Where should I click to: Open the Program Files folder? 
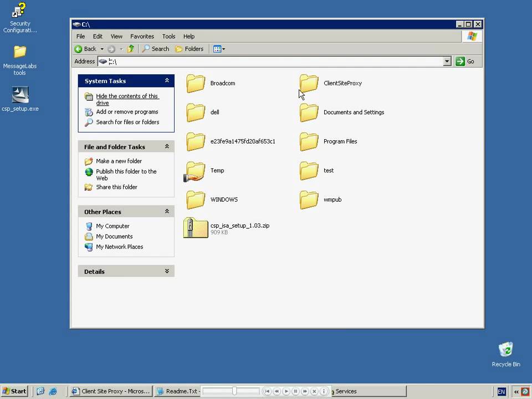[309, 142]
